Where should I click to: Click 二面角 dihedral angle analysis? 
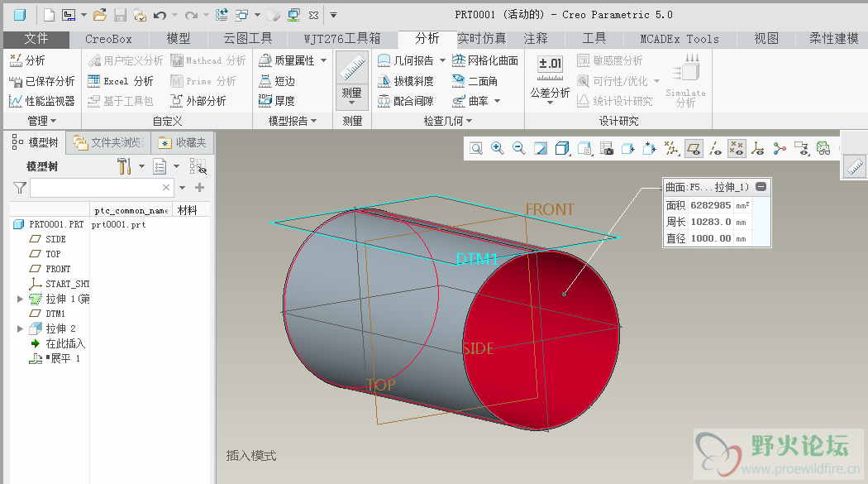point(475,81)
